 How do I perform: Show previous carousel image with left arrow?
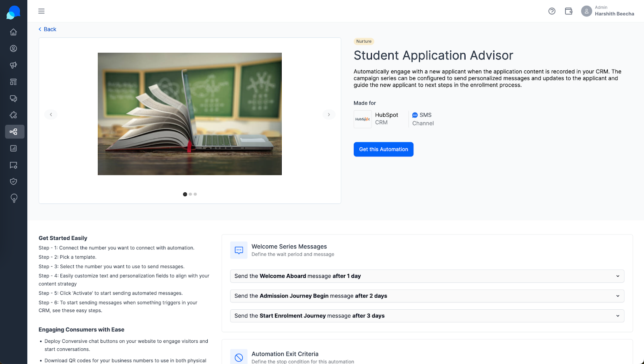point(51,115)
